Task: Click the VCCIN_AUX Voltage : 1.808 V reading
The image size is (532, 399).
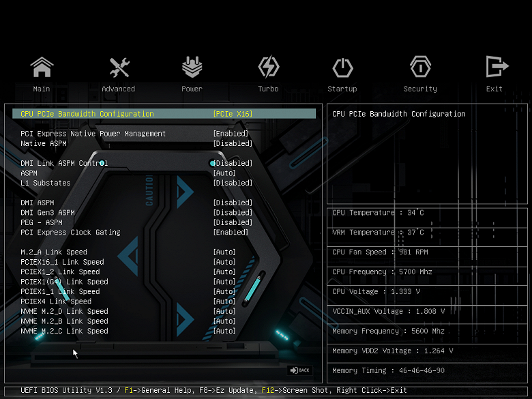Action: point(389,311)
